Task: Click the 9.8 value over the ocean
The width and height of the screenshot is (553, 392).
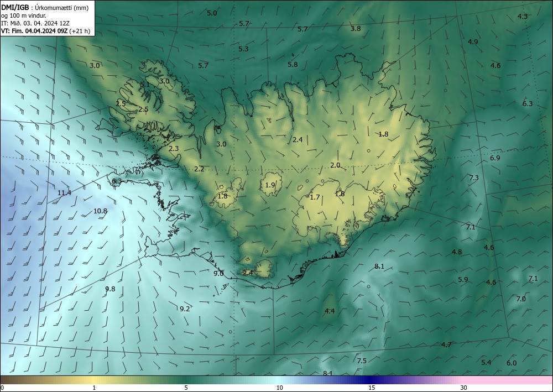Action: point(110,289)
